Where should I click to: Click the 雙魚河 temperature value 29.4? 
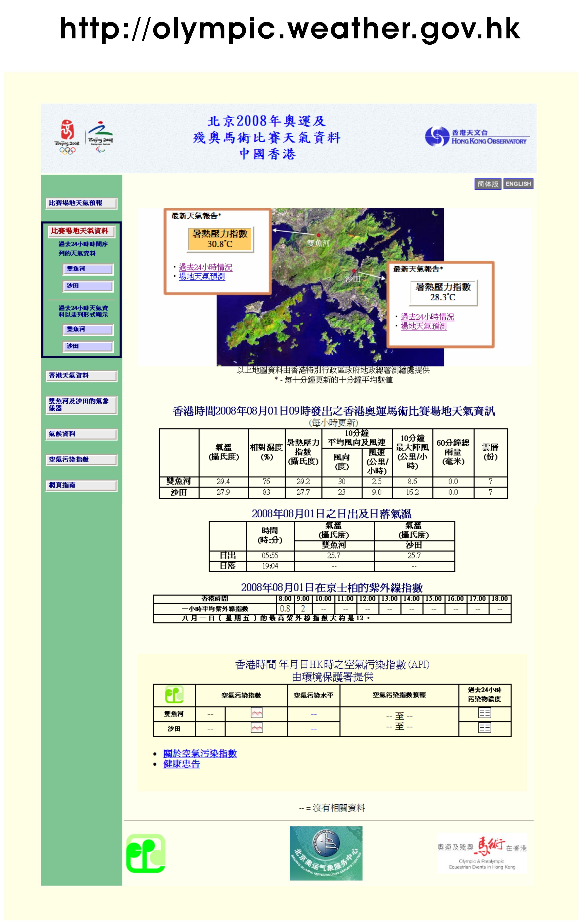[223, 482]
